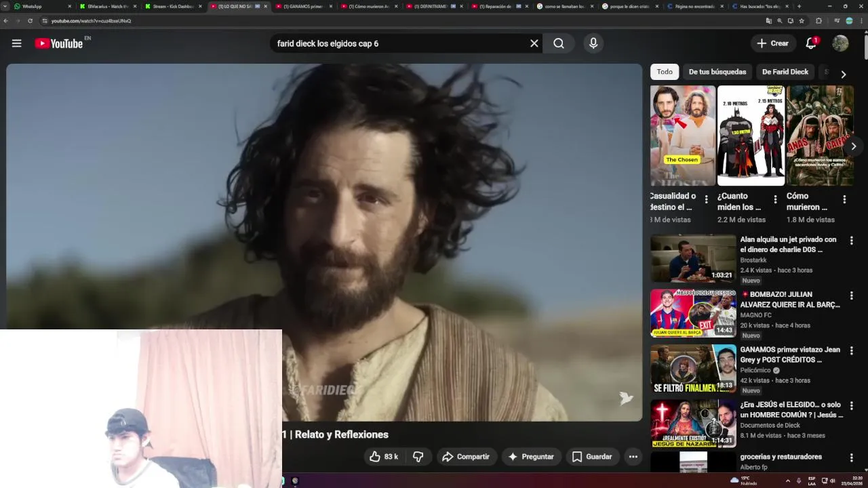The width and height of the screenshot is (868, 488).
Task: Open the account avatar menu
Action: click(x=840, y=43)
